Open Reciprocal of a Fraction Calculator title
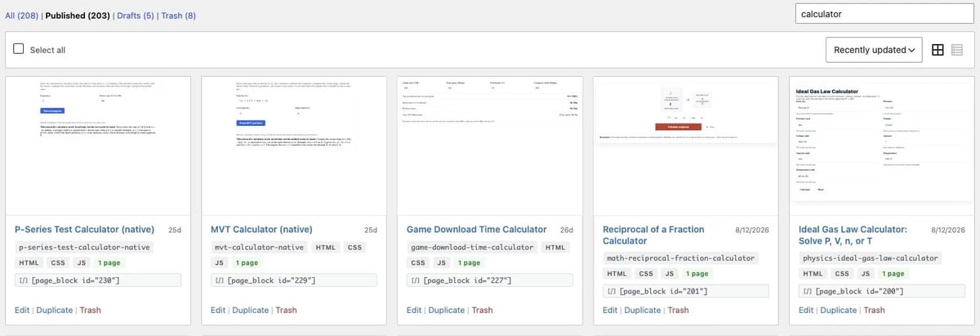The image size is (980, 336). (x=653, y=235)
